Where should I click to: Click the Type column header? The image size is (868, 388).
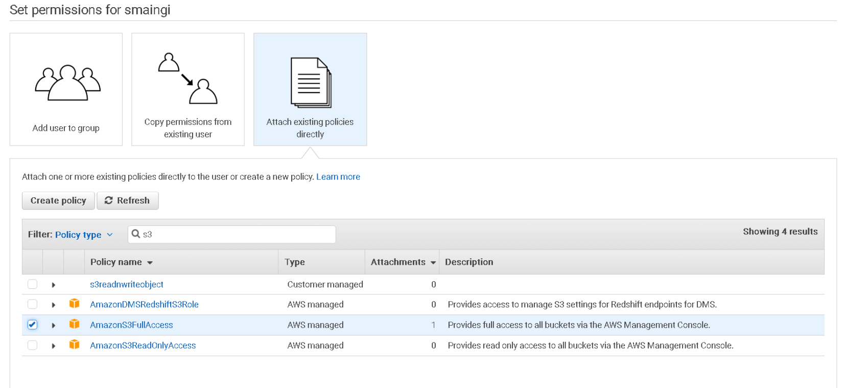[294, 262]
